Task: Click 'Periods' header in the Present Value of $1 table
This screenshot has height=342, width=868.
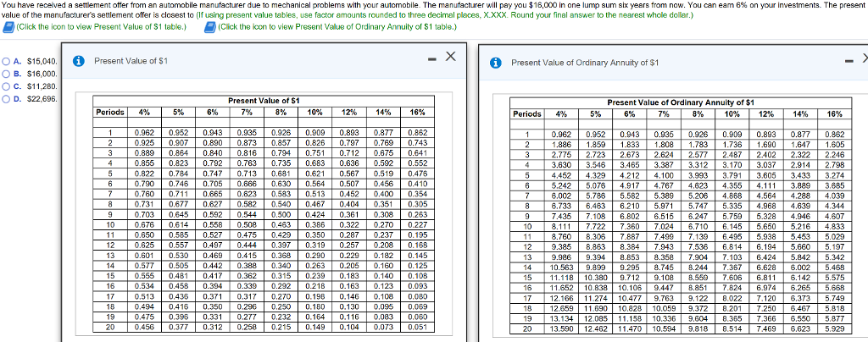Action: tap(110, 112)
